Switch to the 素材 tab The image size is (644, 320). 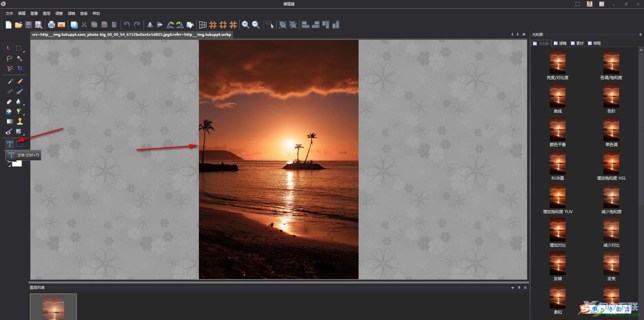[577, 43]
